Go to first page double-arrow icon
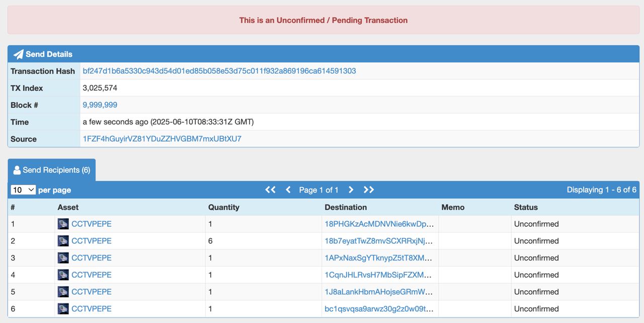644x323 pixels. pyautogui.click(x=270, y=190)
